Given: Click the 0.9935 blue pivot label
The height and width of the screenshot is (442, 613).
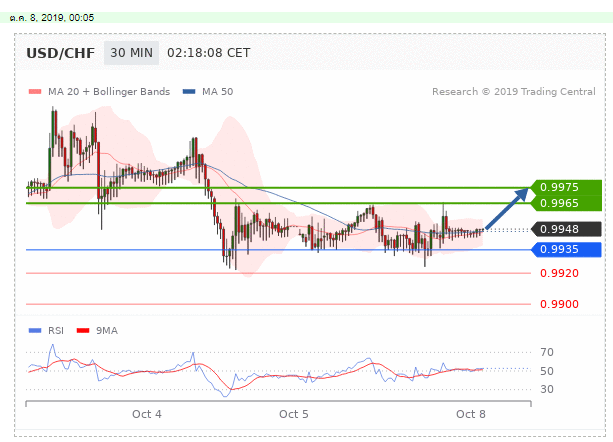Looking at the screenshot, I should point(566,249).
